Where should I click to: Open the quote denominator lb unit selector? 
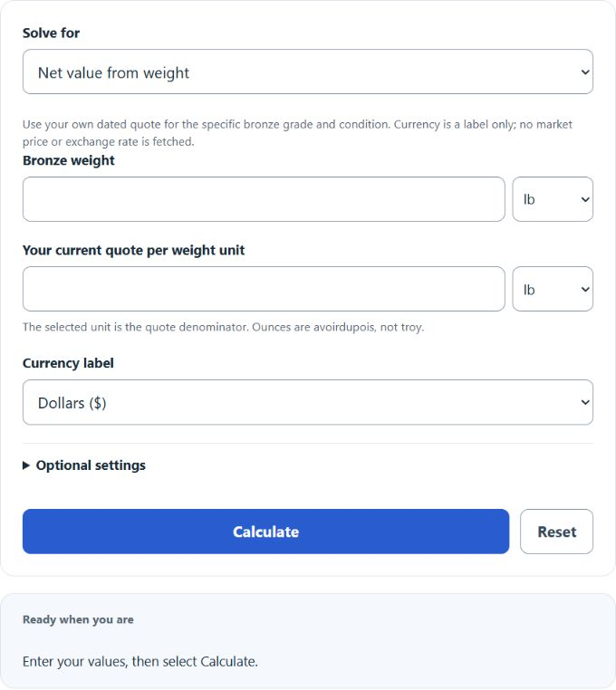pyautogui.click(x=553, y=289)
